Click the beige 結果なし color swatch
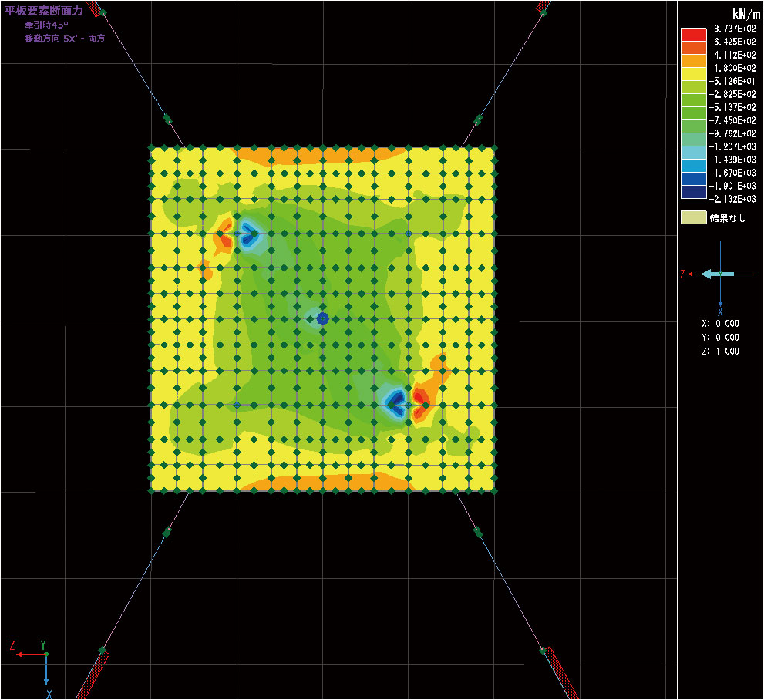This screenshot has height=700, width=764. 693,217
